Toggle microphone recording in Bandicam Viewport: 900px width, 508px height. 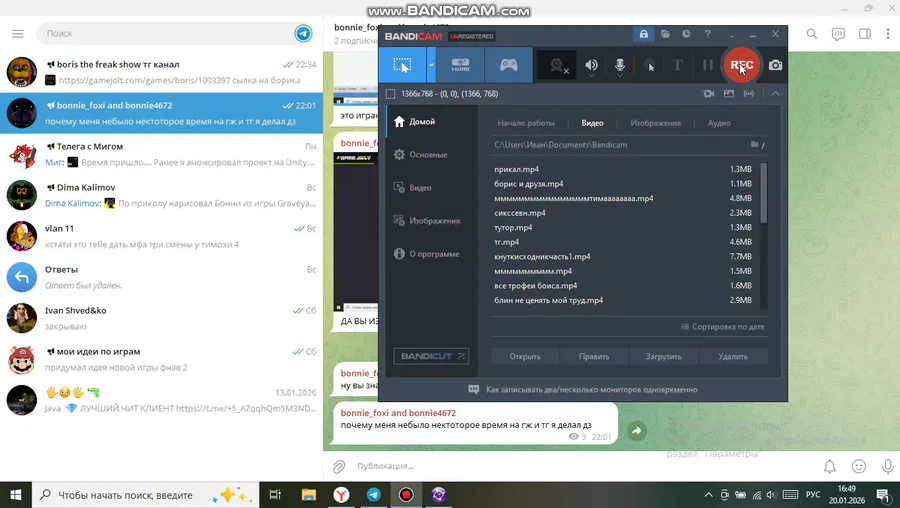click(620, 65)
